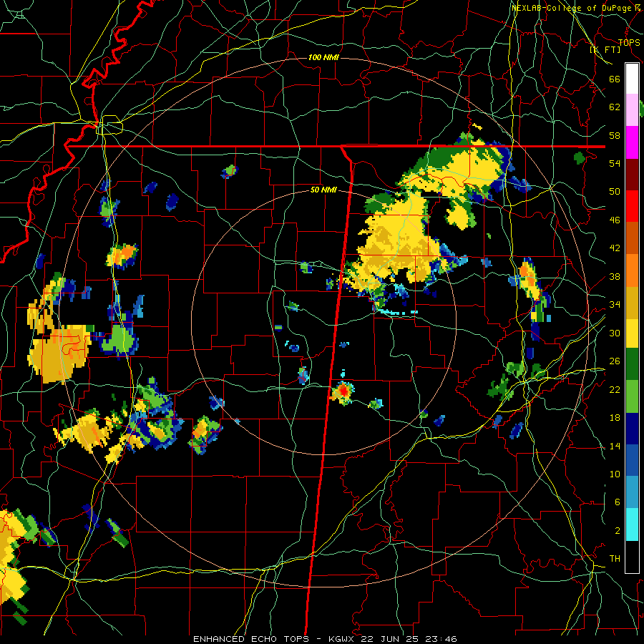Click the 30 value on legend
The image size is (644, 644).
615,333
